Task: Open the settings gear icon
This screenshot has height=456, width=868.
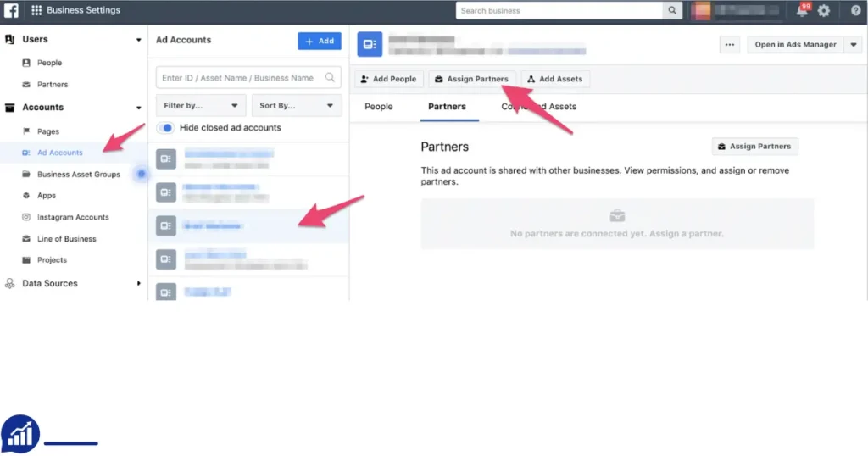Action: coord(824,10)
